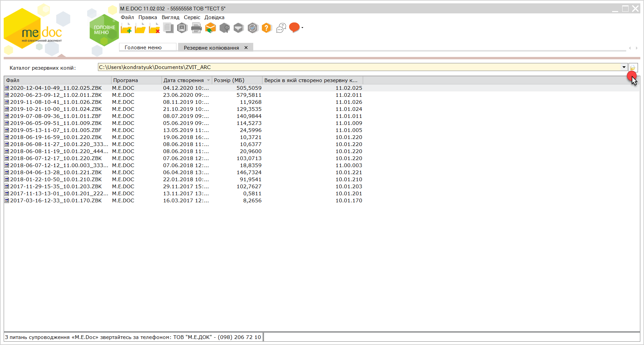
Task: Sort by the Файл column header
Action: pyautogui.click(x=57, y=80)
